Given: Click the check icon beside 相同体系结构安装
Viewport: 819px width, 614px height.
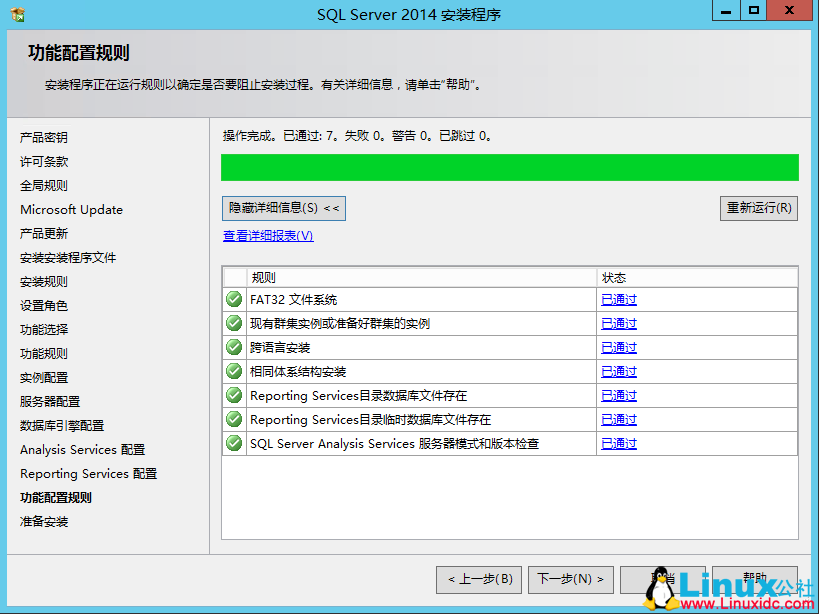Looking at the screenshot, I should coord(233,371).
